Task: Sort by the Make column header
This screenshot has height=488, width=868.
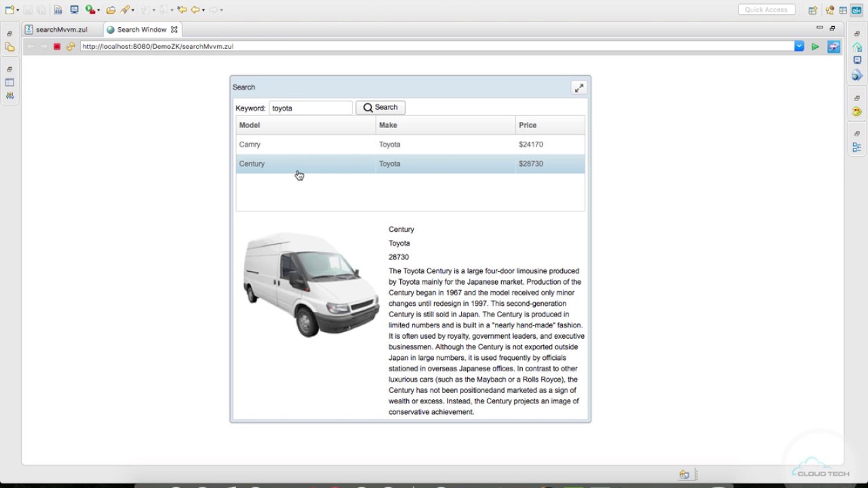Action: click(446, 125)
